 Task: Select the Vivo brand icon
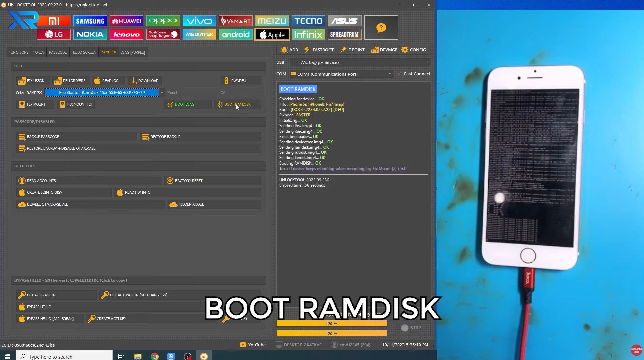pyautogui.click(x=199, y=21)
